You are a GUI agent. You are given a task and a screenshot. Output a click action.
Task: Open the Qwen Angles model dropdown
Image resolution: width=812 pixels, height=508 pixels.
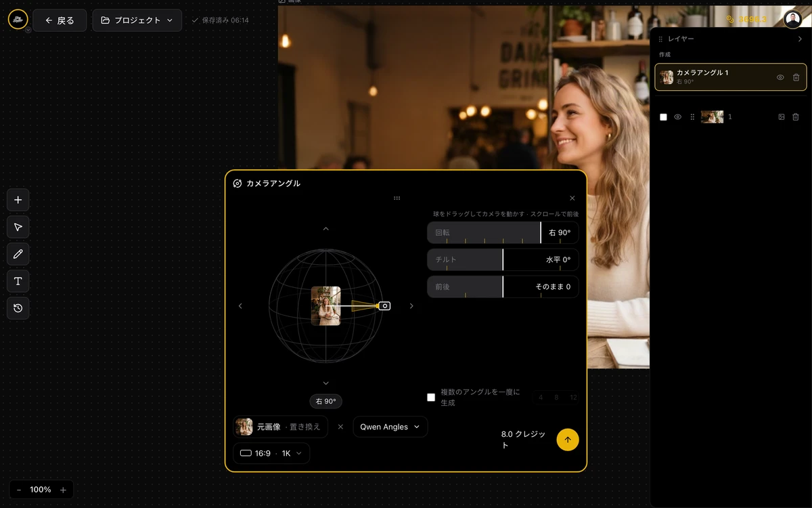pos(390,427)
